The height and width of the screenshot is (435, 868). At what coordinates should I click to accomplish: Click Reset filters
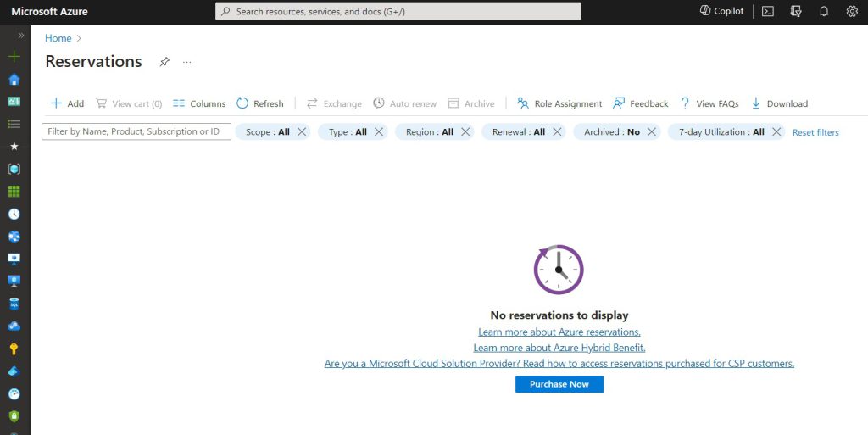click(x=815, y=132)
